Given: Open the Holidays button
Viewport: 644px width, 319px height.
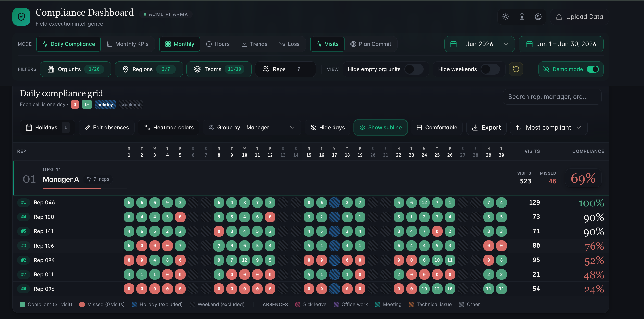Looking at the screenshot, I should click(x=47, y=127).
